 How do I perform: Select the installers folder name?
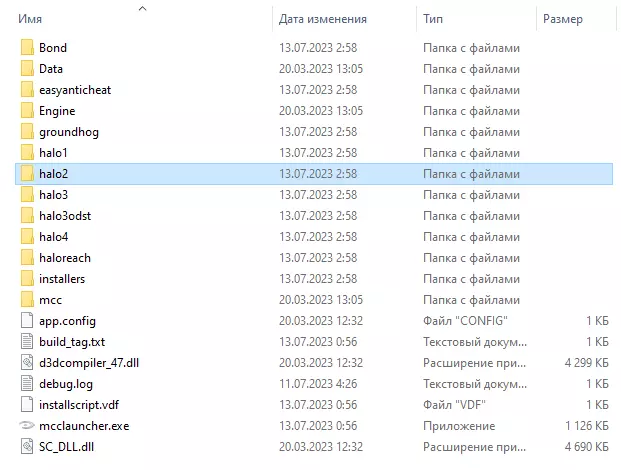coord(62,279)
